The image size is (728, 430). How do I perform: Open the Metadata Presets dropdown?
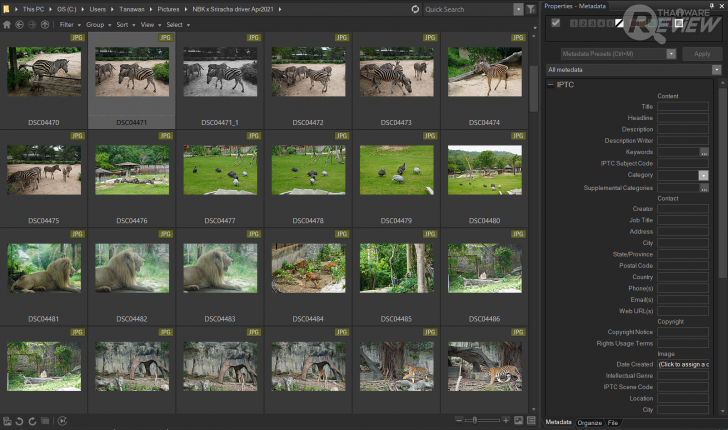[x=671, y=54]
